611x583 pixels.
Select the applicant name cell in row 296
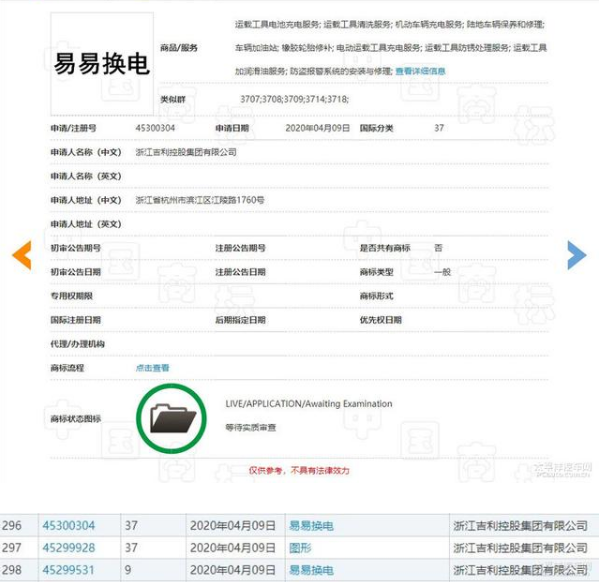coord(520,525)
